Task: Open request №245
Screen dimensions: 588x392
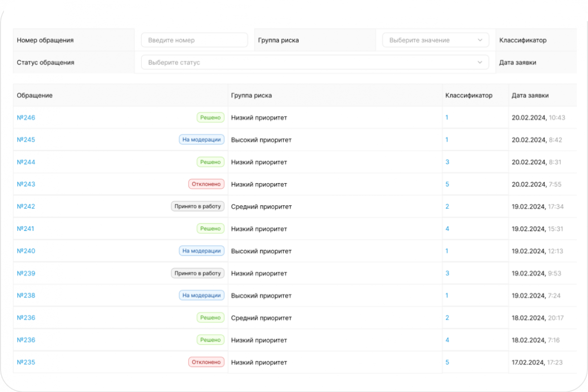Action: pyautogui.click(x=25, y=140)
